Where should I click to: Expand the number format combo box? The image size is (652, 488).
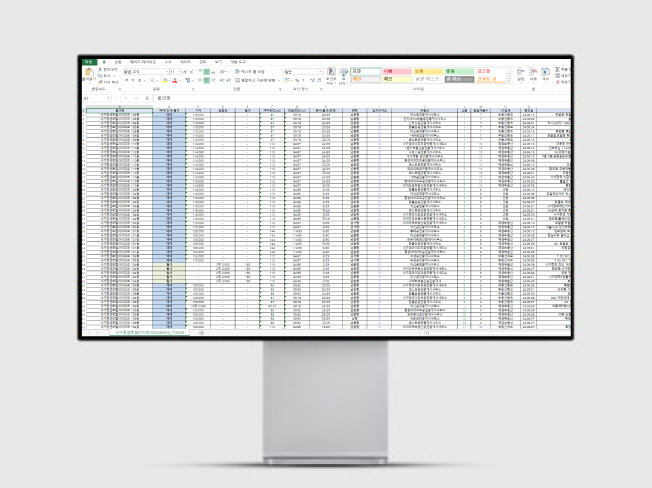coord(321,72)
